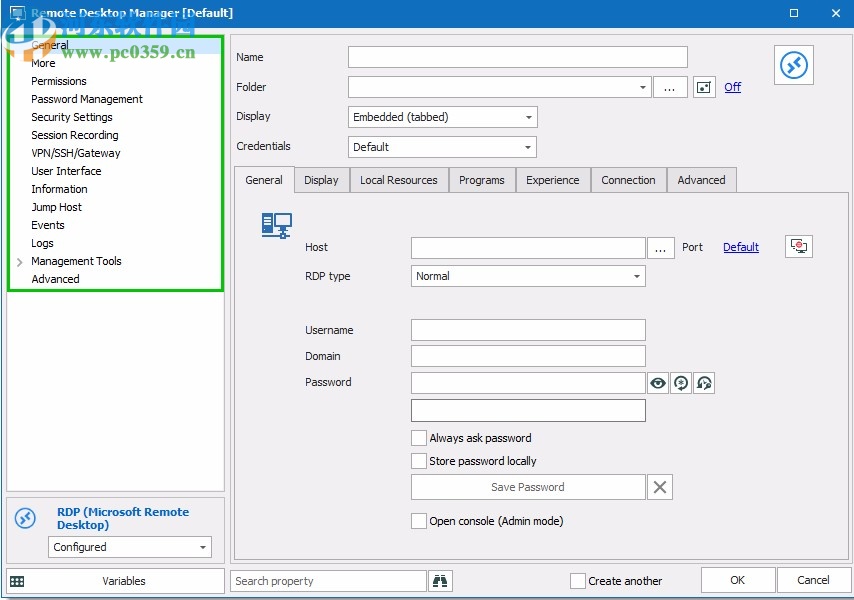Open the RDP type dropdown set to Normal
854x600 pixels.
(x=639, y=275)
